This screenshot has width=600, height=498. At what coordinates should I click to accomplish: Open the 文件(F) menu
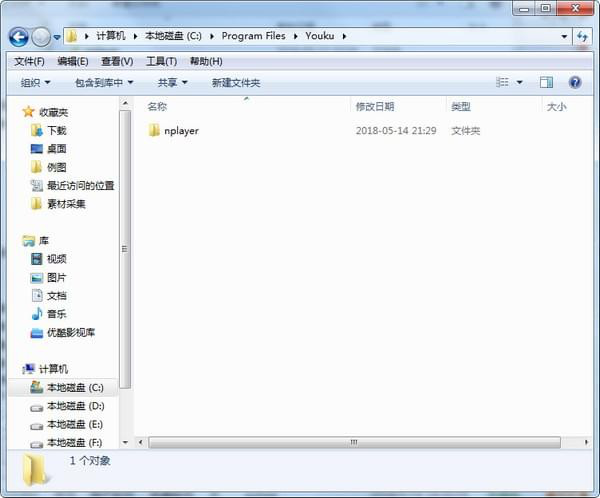(x=29, y=61)
